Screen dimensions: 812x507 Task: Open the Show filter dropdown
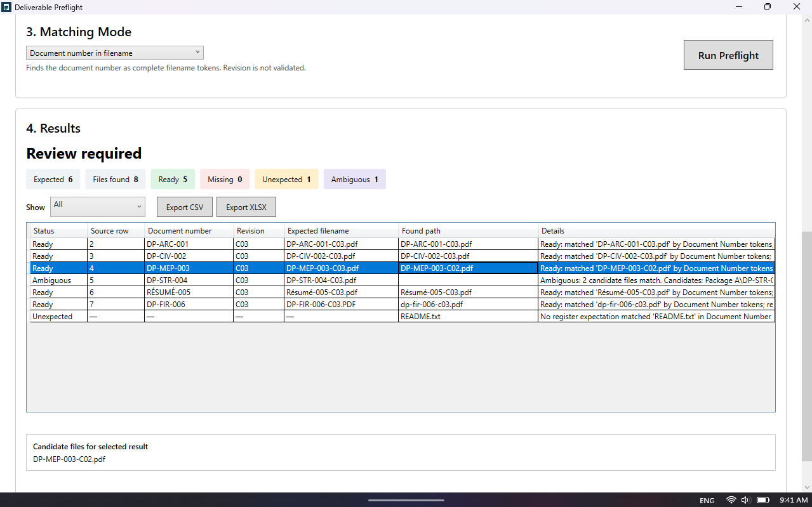(x=98, y=206)
